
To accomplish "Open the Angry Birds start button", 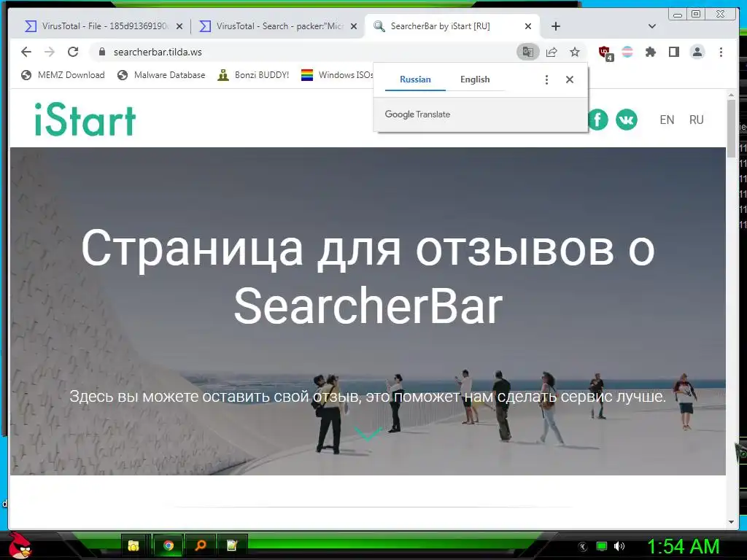I will tap(20, 545).
